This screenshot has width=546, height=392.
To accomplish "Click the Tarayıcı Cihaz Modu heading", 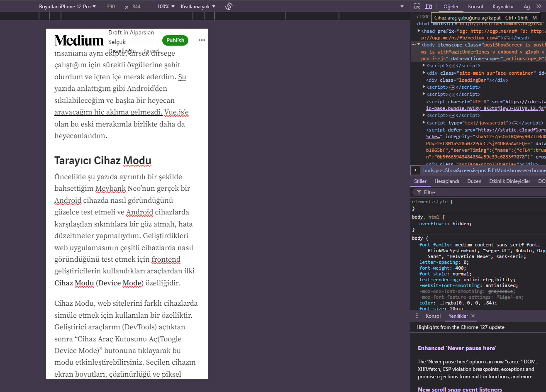I will pyautogui.click(x=103, y=161).
